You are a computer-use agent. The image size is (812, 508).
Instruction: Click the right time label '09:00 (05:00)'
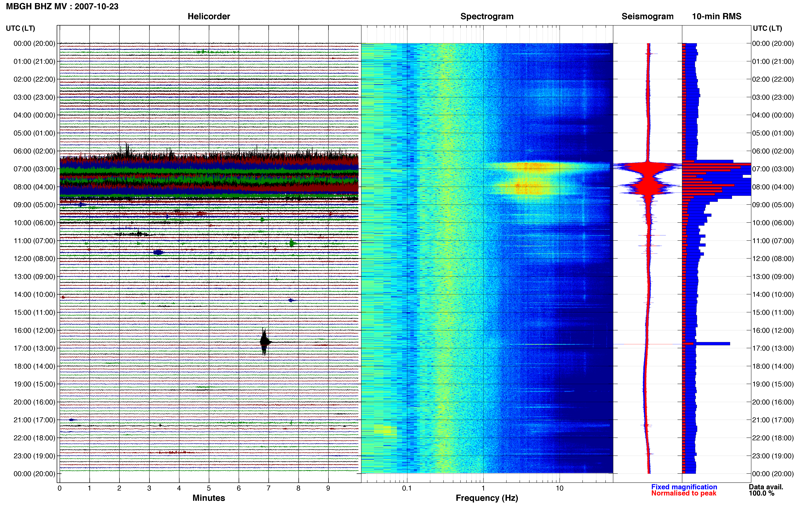click(x=773, y=205)
